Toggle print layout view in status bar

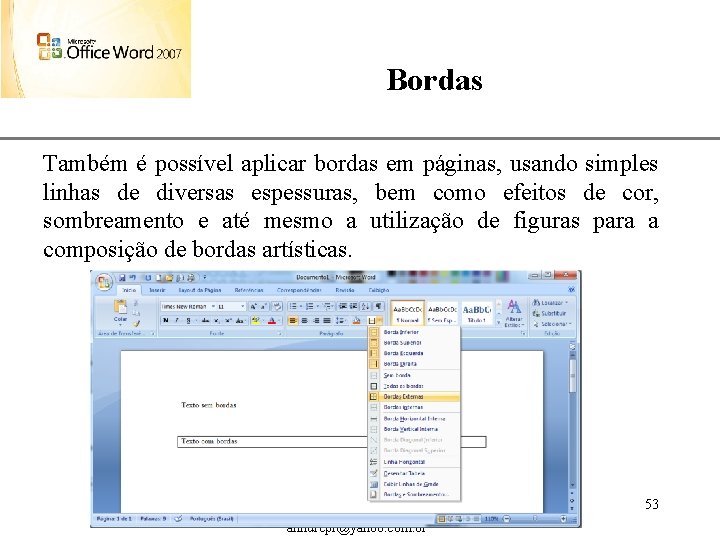[441, 519]
